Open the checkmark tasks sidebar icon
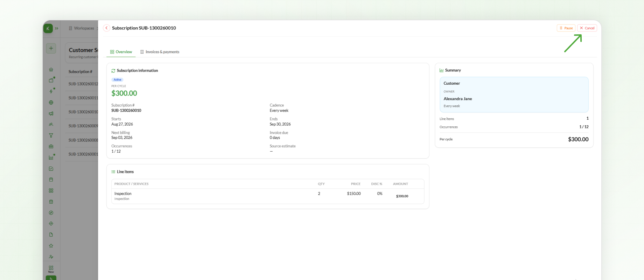Viewport: 644px width, 280px height. pyautogui.click(x=51, y=169)
